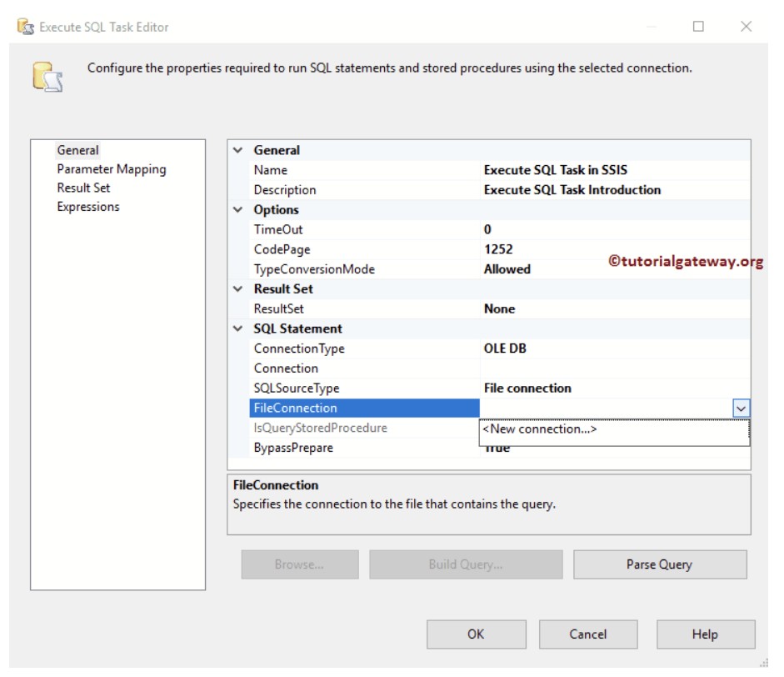Select the Connection property label
The width and height of the screenshot is (784, 677).
pyautogui.click(x=286, y=369)
